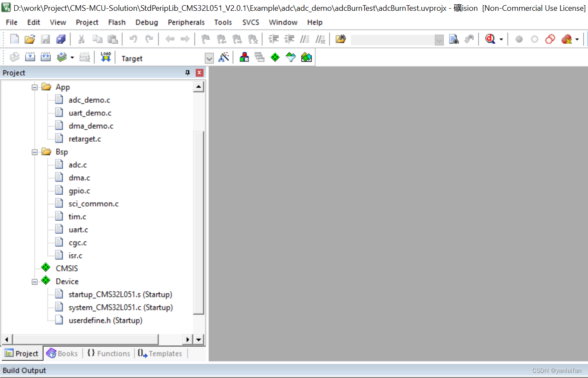Click the Download to flash (LOAD) icon

[105, 57]
